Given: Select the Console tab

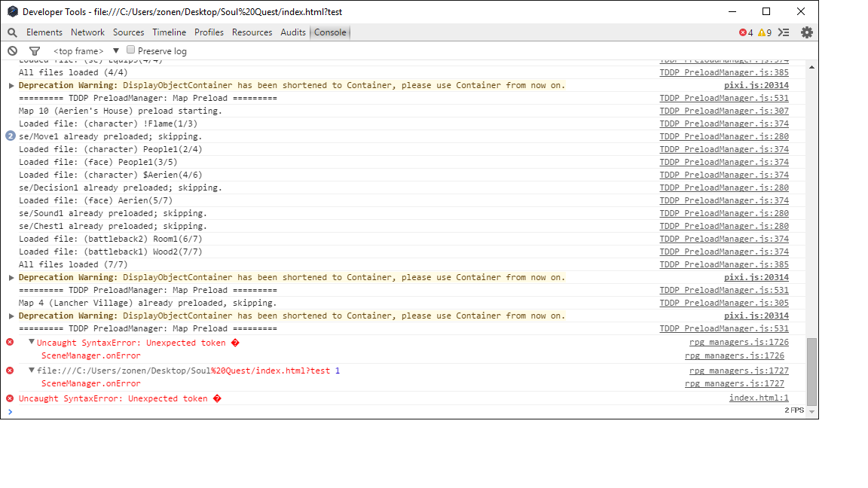Looking at the screenshot, I should click(x=330, y=32).
